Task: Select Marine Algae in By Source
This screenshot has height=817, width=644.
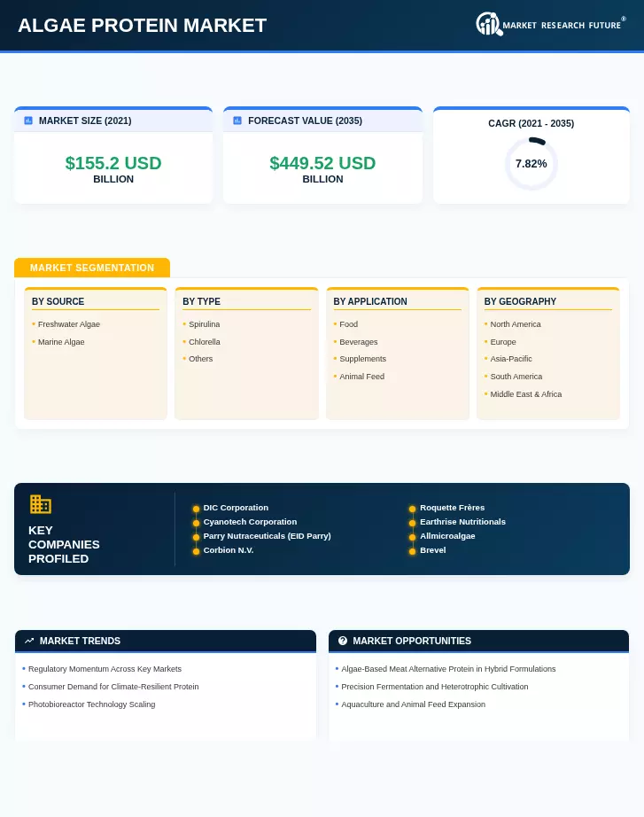Action: [61, 342]
